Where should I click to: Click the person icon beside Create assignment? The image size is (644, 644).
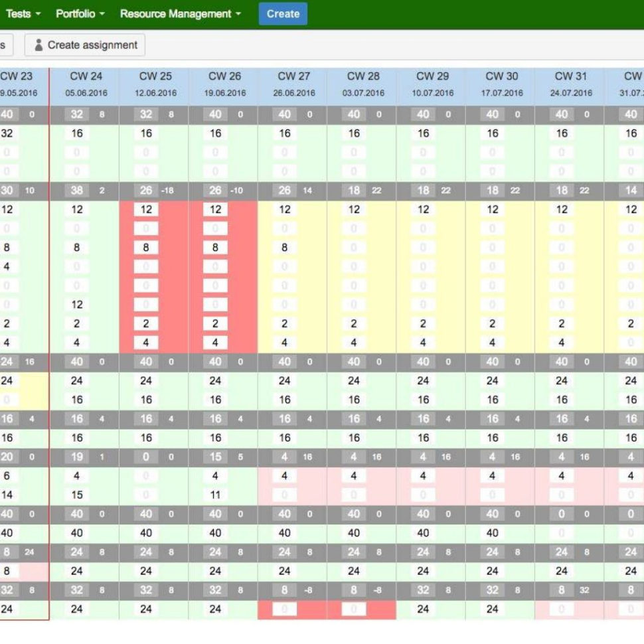[39, 44]
